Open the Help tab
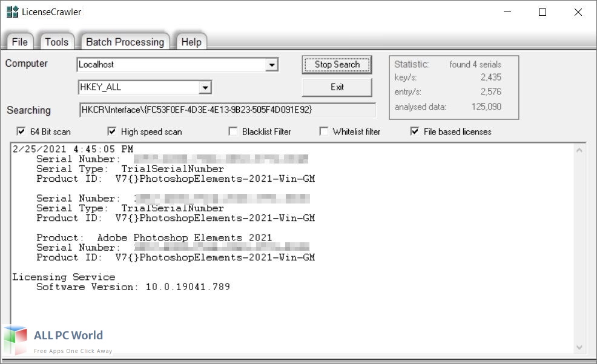Image resolution: width=597 pixels, height=364 pixels. click(x=191, y=42)
